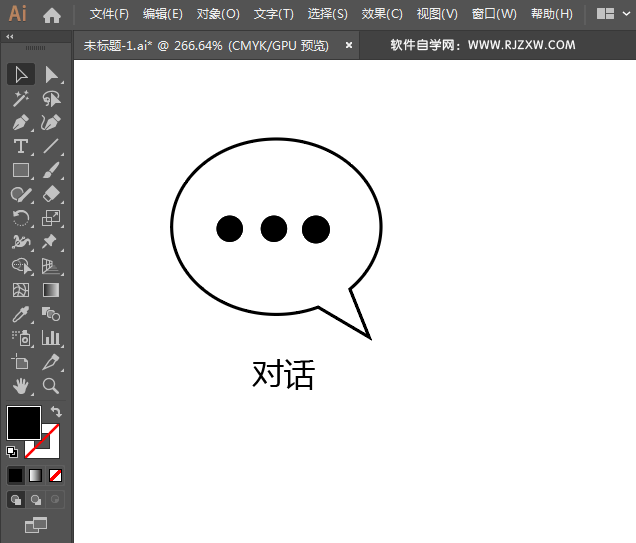Select the Pen tool
Screen dimensions: 636x543
point(20,123)
